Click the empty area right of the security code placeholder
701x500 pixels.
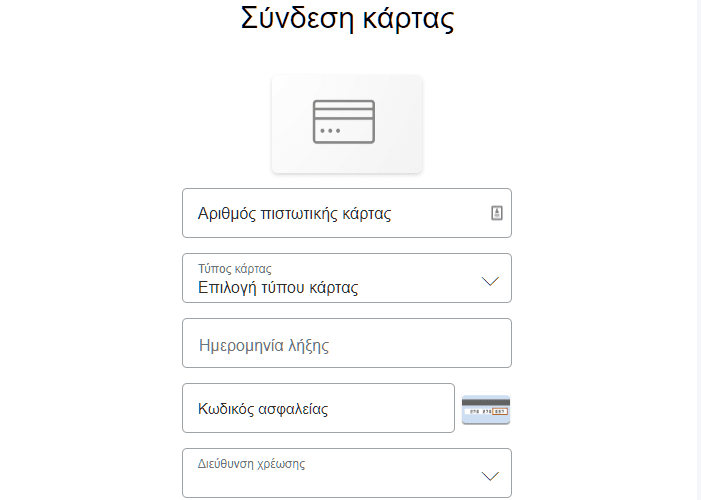click(x=400, y=409)
